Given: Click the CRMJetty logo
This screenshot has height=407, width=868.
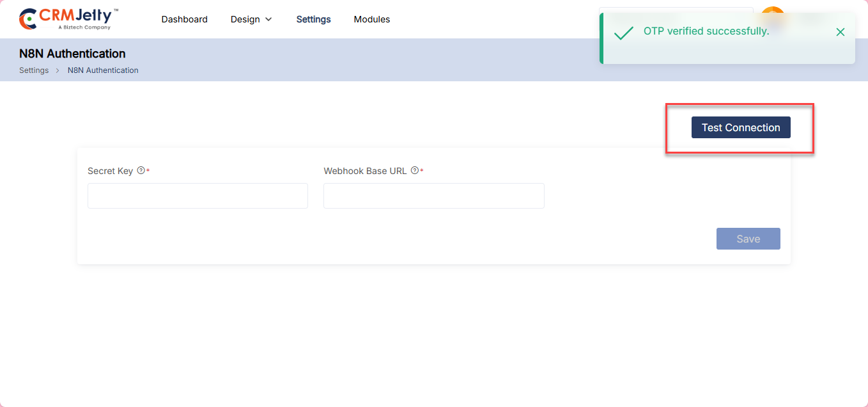Looking at the screenshot, I should tap(68, 19).
